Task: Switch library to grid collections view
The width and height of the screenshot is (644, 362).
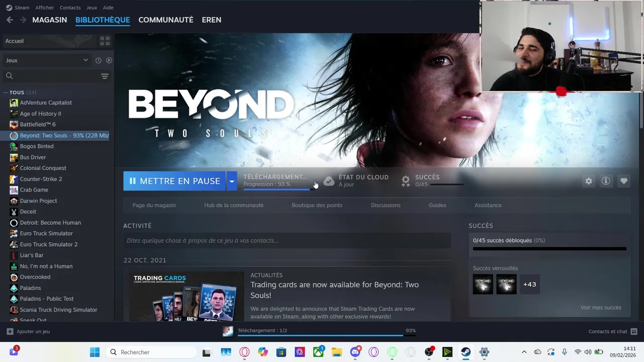Action: click(x=105, y=41)
